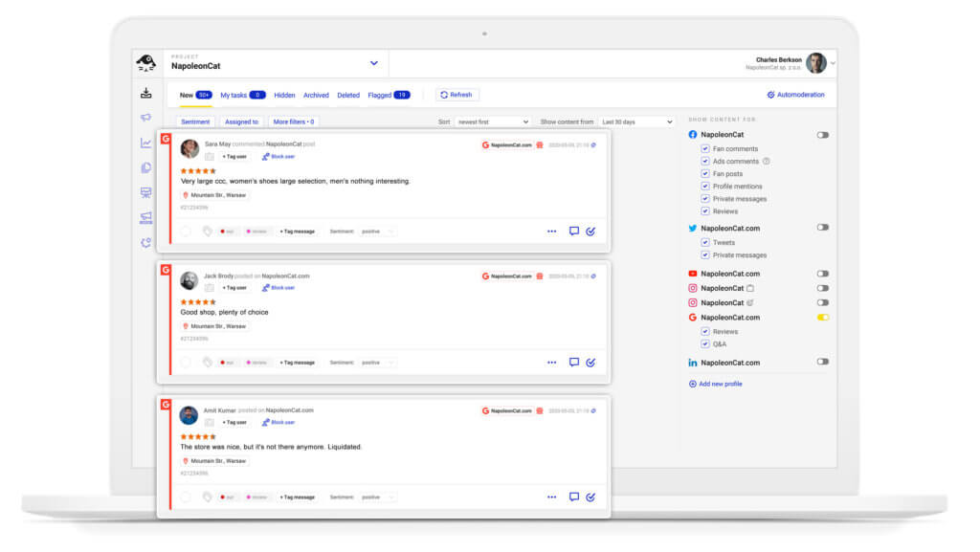980x552 pixels.
Task: Reply to Sara May's review with speech bubble icon
Action: (x=574, y=232)
